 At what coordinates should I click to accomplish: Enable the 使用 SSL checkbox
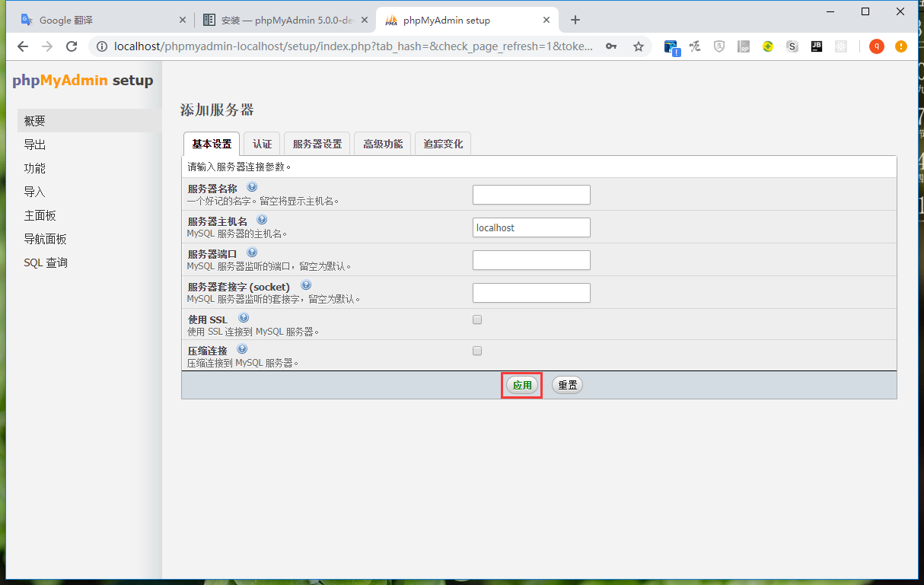coord(477,320)
